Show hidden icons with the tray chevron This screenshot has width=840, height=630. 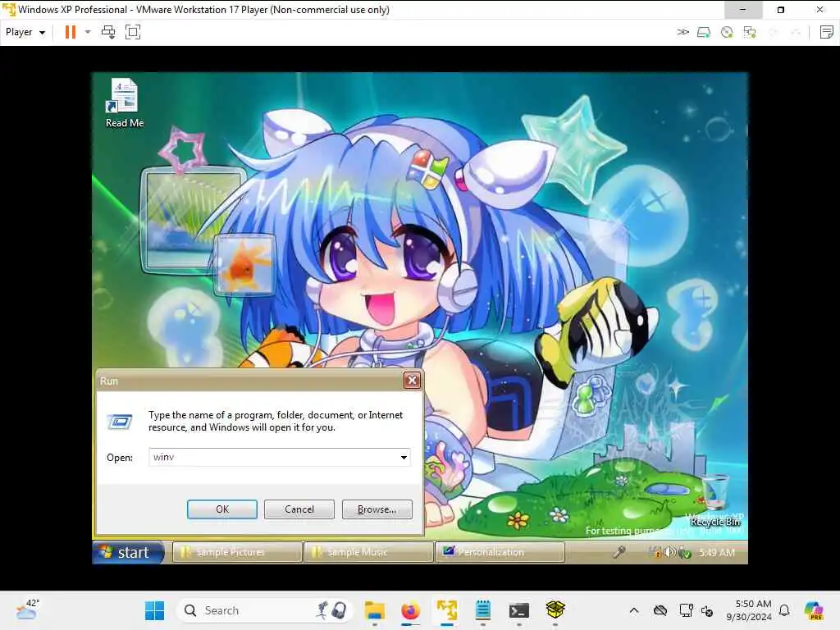[634, 610]
